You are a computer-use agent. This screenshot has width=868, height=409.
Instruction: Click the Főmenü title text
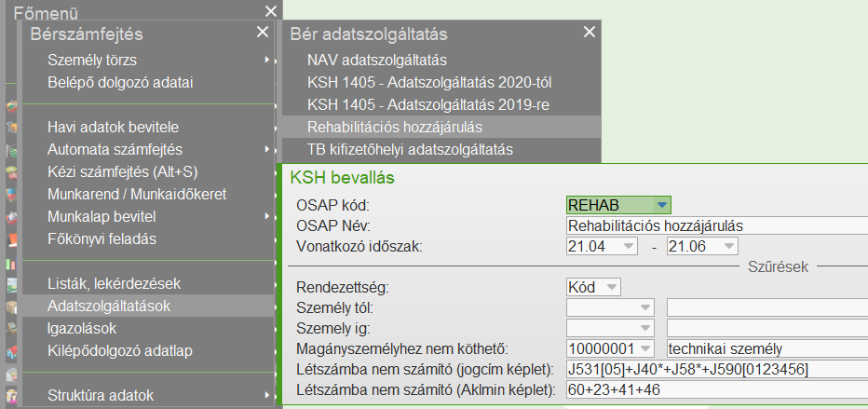pyautogui.click(x=46, y=13)
